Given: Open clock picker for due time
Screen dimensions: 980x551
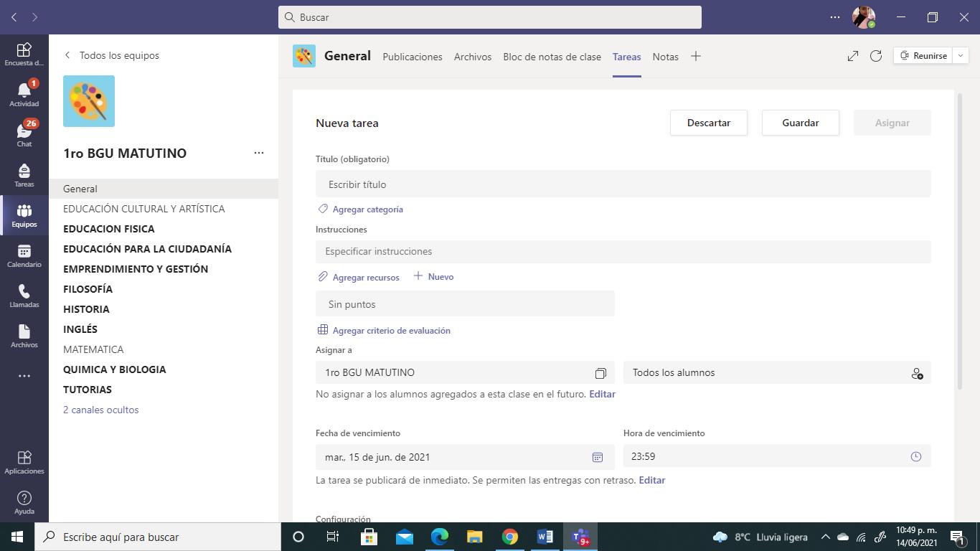Looking at the screenshot, I should (x=916, y=456).
